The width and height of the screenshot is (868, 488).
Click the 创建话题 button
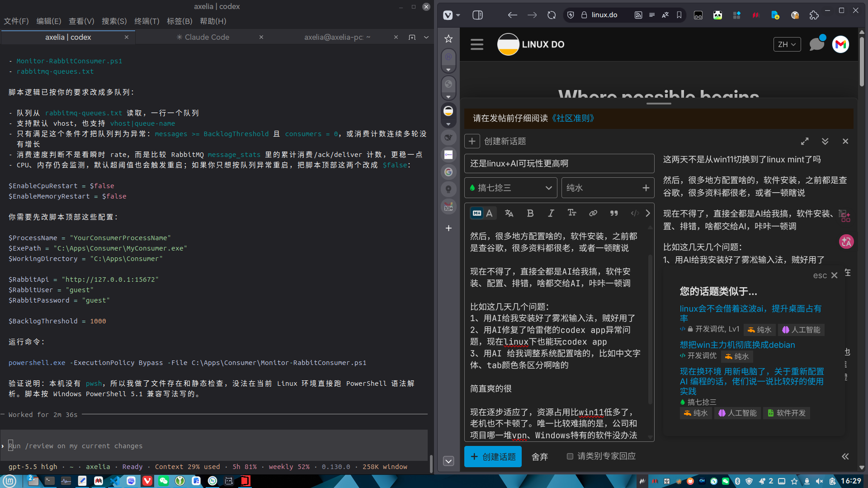(x=493, y=456)
